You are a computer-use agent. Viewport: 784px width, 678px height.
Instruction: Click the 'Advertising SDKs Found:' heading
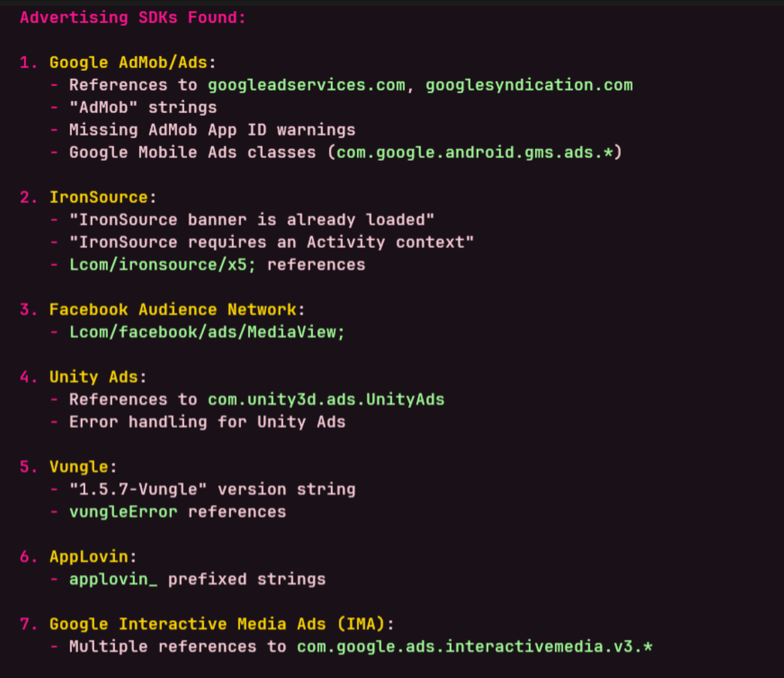click(133, 17)
